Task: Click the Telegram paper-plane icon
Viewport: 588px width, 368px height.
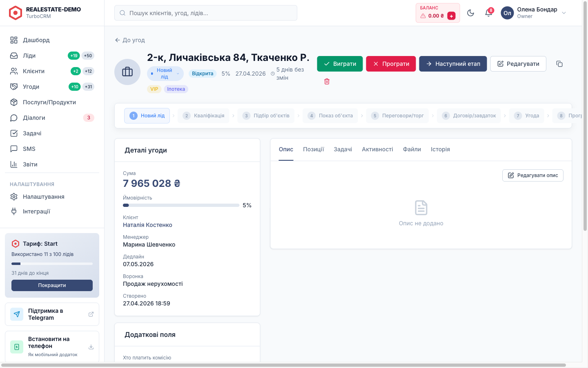Action: click(x=17, y=314)
